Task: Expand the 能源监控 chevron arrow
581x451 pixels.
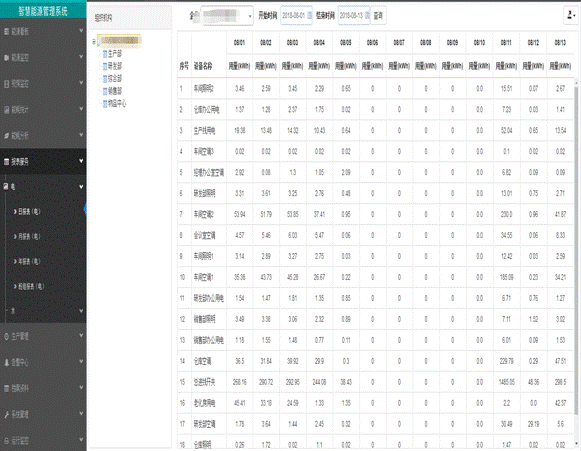Action: pyautogui.click(x=81, y=57)
